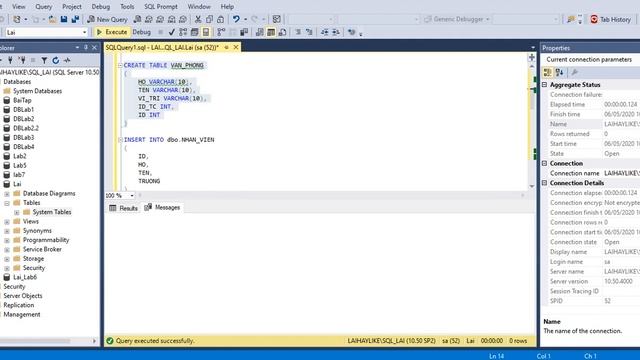Increase indent of selected lines

click(336, 32)
